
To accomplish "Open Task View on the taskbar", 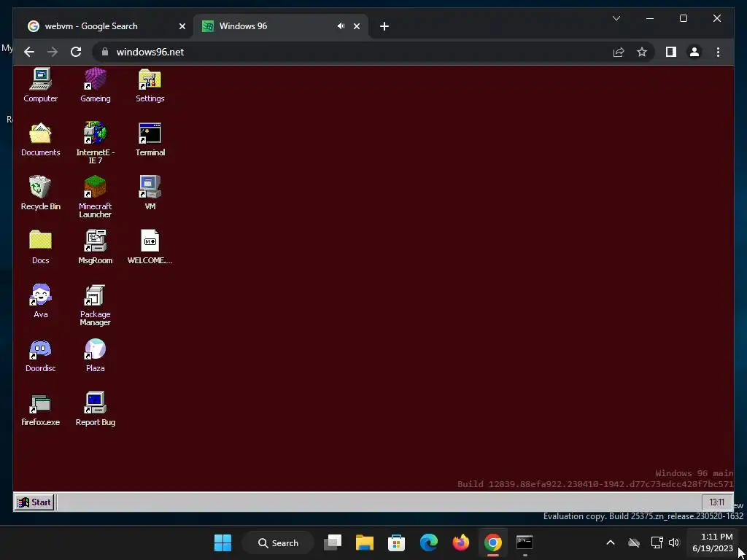I will pos(333,542).
